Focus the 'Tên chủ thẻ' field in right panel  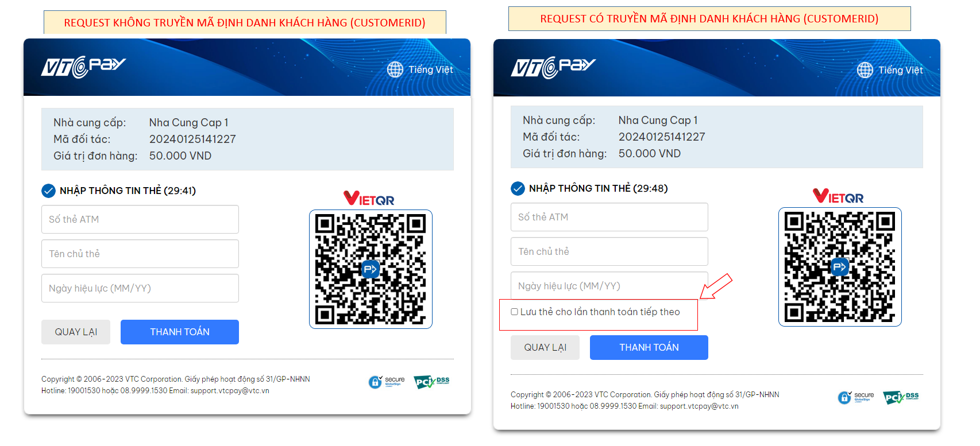609,251
